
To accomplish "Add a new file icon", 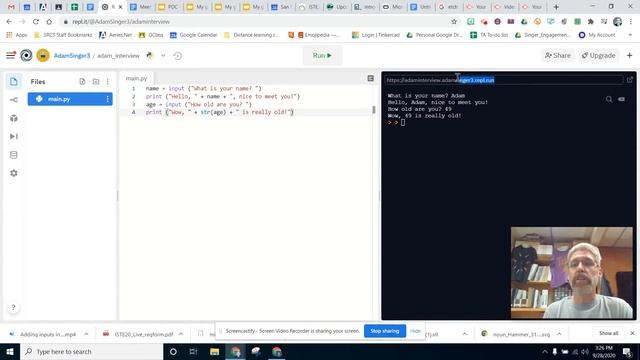I will (x=82, y=81).
